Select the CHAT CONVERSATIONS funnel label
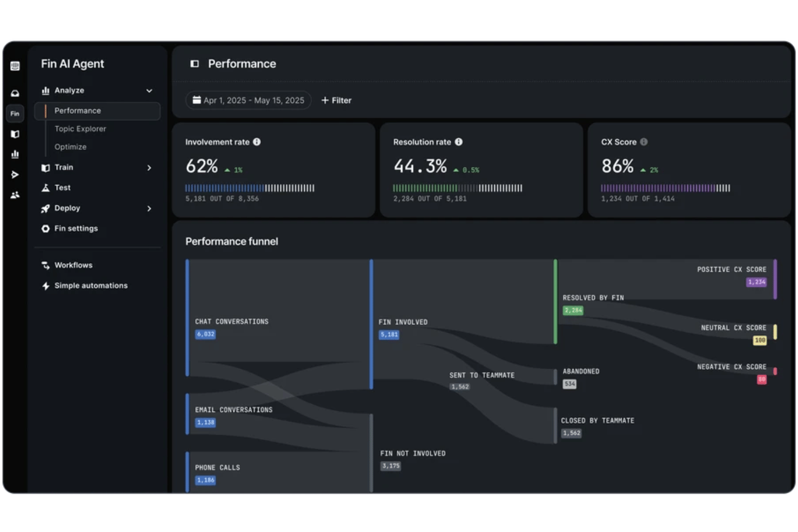 (x=232, y=322)
